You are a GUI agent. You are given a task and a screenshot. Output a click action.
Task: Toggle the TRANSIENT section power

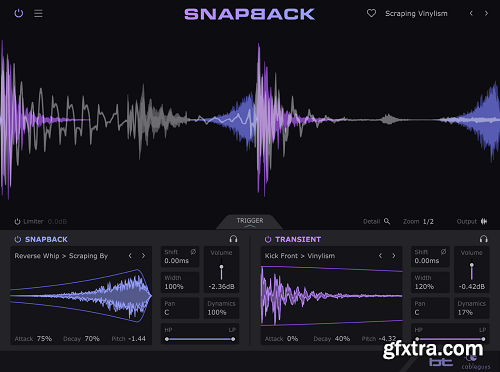coord(268,239)
